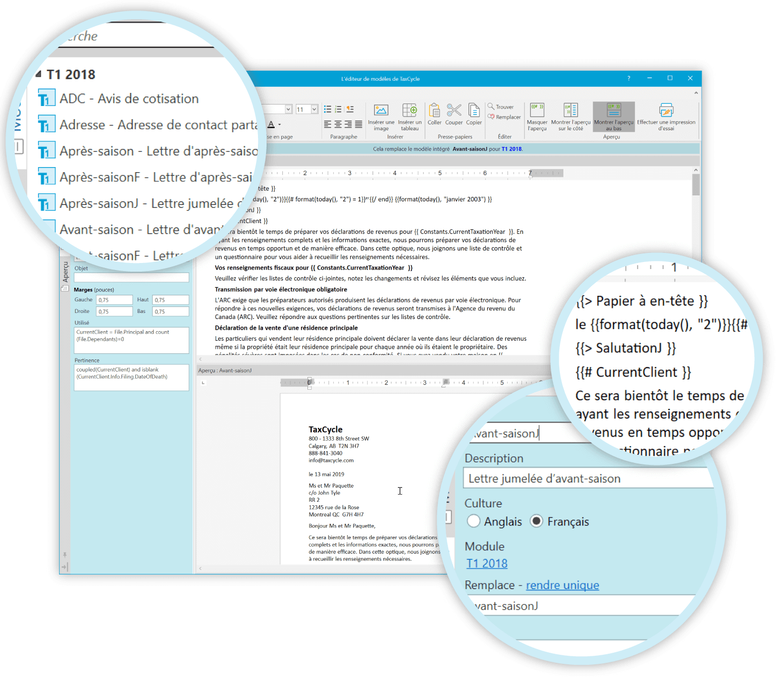Open the font name dropdown arrow
Image resolution: width=784 pixels, height=683 pixels.
pos(288,109)
